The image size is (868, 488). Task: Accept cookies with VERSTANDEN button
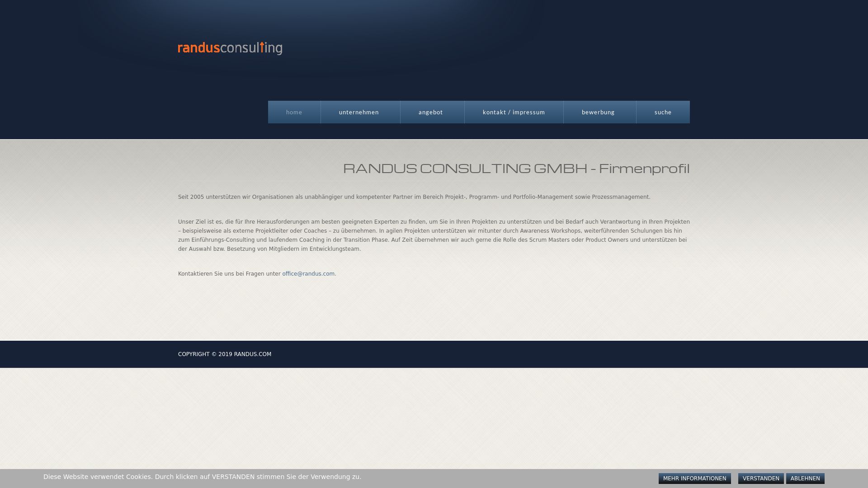[761, 479]
